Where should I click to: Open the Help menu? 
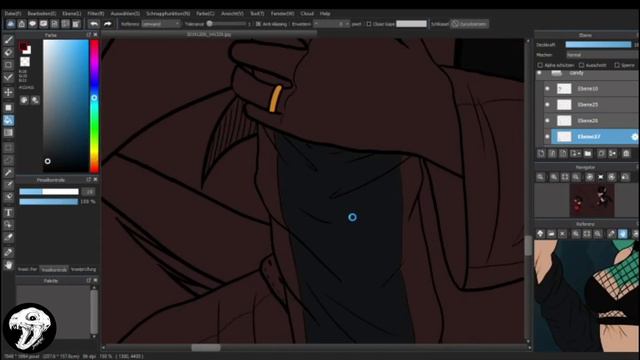point(325,13)
